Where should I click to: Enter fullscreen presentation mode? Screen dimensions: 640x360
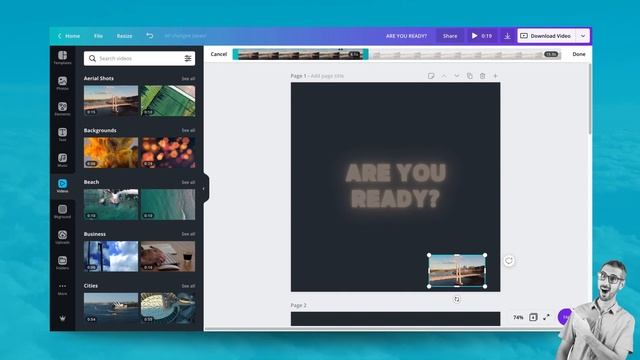click(546, 317)
